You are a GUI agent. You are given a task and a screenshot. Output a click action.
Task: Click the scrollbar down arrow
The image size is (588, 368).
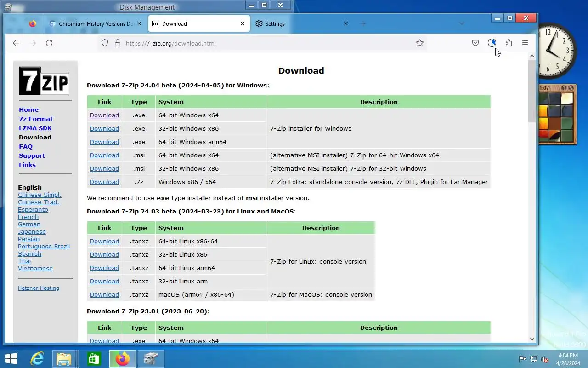pos(532,339)
